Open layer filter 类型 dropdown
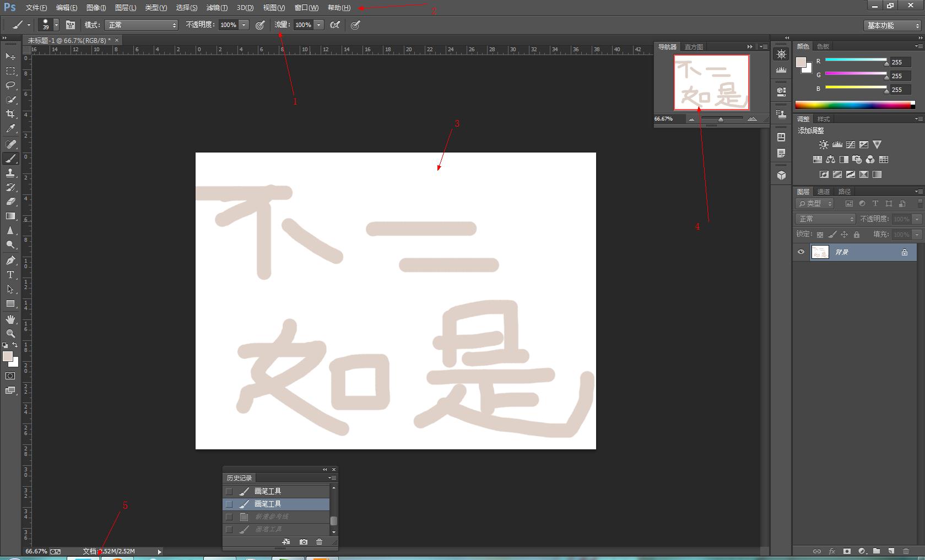The width and height of the screenshot is (925, 560). click(815, 204)
